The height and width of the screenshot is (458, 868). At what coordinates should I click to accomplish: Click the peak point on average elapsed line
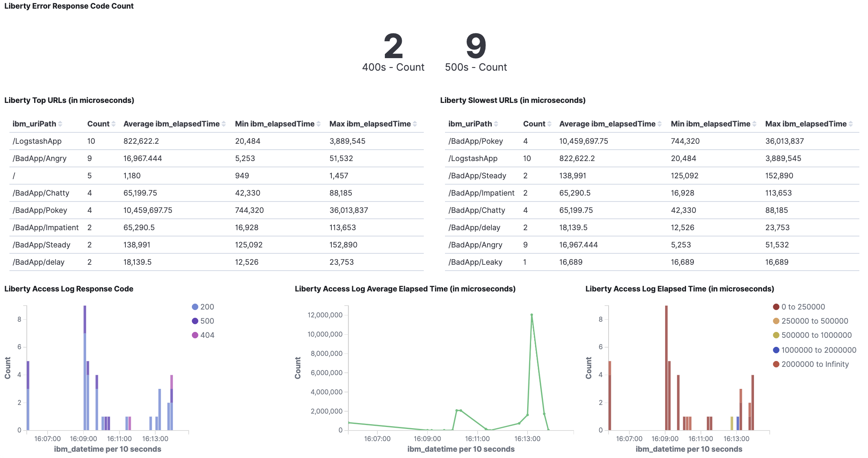[531, 315]
